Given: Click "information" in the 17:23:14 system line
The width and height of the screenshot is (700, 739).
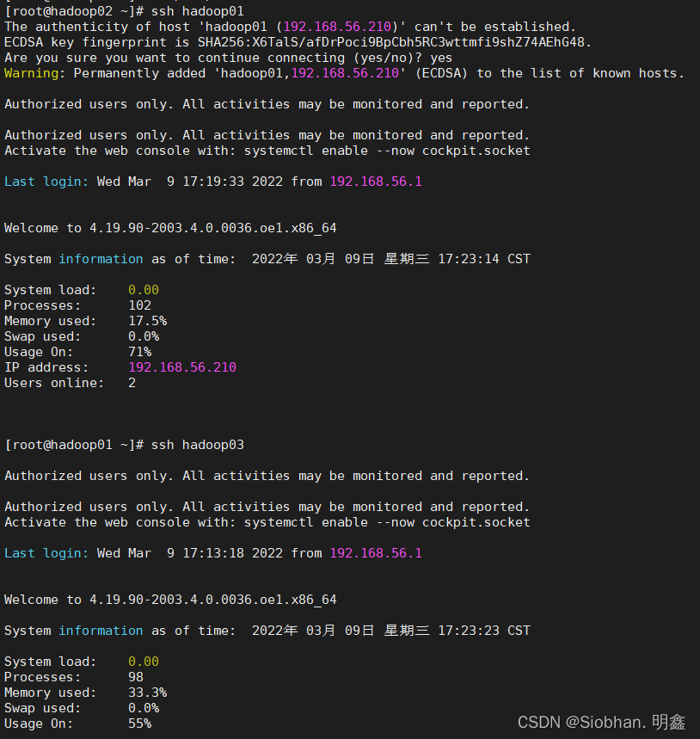Looking at the screenshot, I should 101,259.
